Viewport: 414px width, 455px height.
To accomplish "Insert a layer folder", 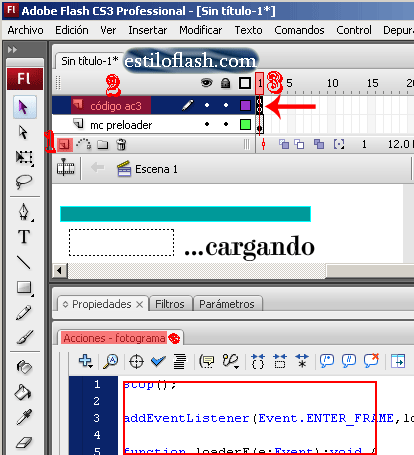I will pyautogui.click(x=103, y=145).
